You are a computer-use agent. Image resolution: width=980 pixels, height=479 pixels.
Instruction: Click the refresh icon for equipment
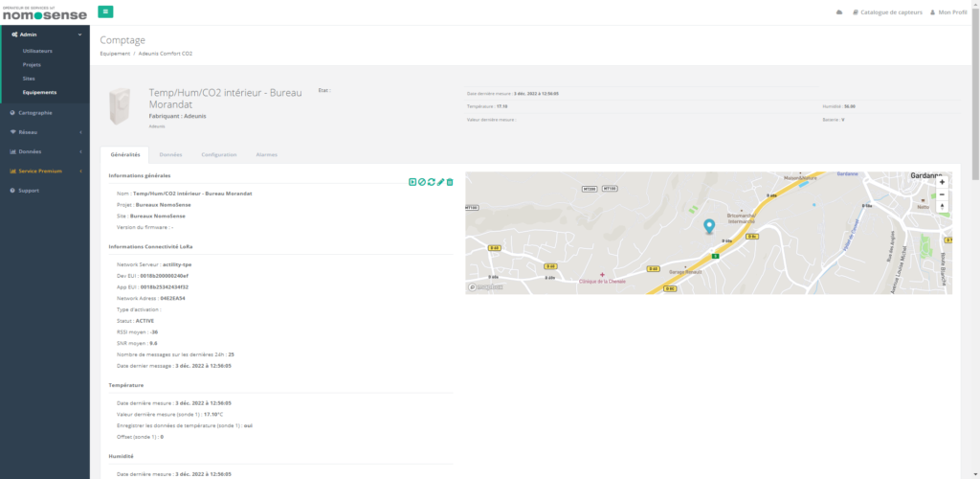[x=432, y=182]
